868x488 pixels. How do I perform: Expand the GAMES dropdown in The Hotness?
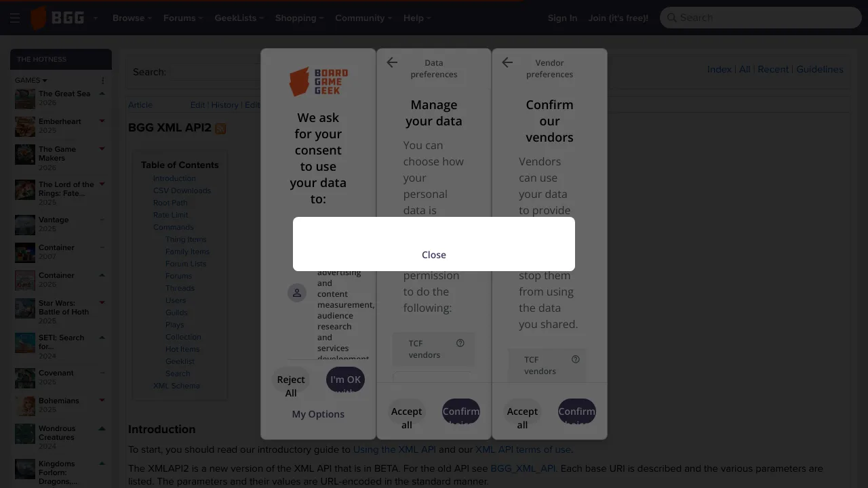click(x=31, y=80)
